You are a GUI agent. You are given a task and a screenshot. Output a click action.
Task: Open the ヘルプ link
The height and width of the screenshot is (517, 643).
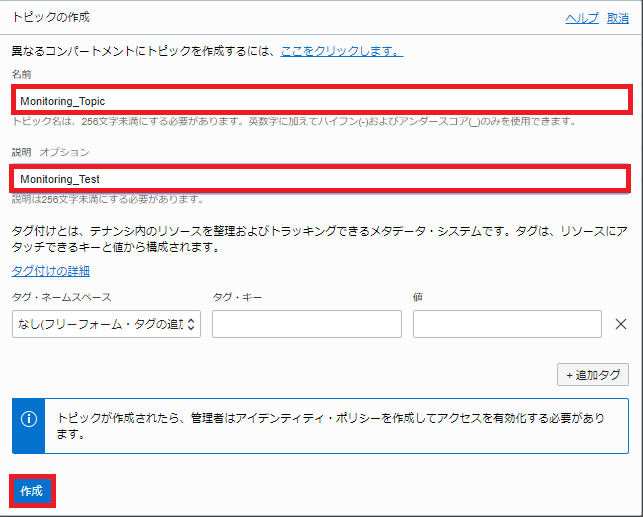(x=582, y=18)
